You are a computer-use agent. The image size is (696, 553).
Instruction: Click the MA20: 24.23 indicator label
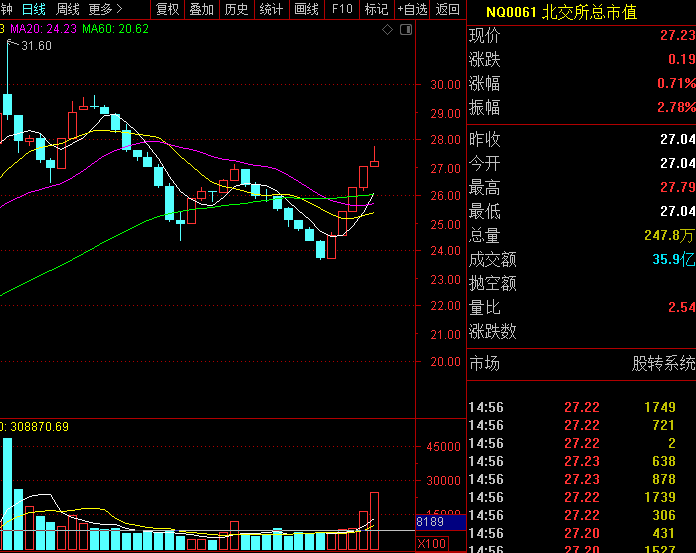tap(44, 29)
